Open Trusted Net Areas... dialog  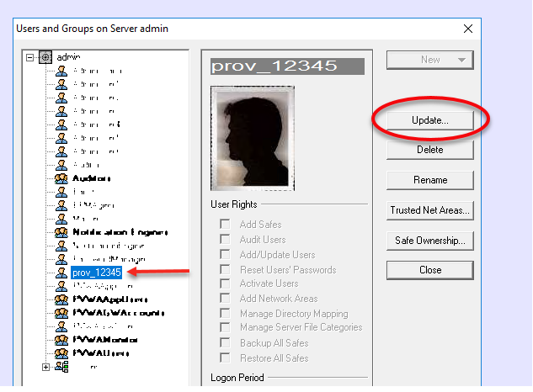(x=430, y=210)
